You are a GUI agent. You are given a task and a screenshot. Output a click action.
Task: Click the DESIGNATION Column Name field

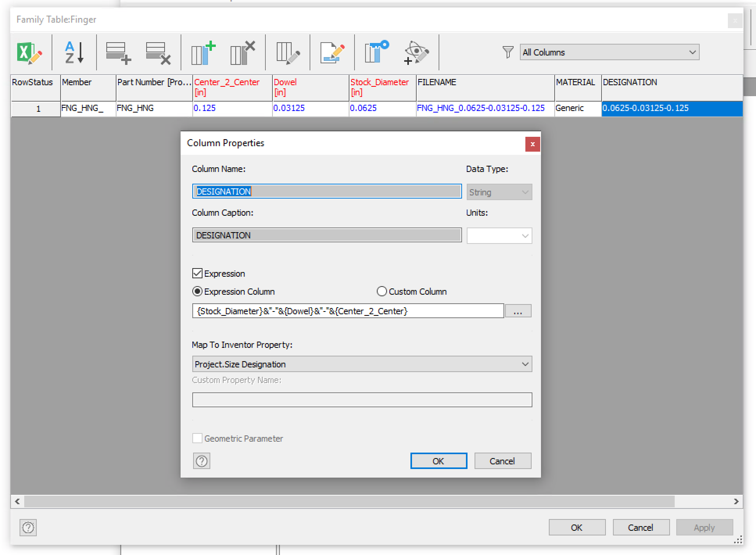[326, 191]
